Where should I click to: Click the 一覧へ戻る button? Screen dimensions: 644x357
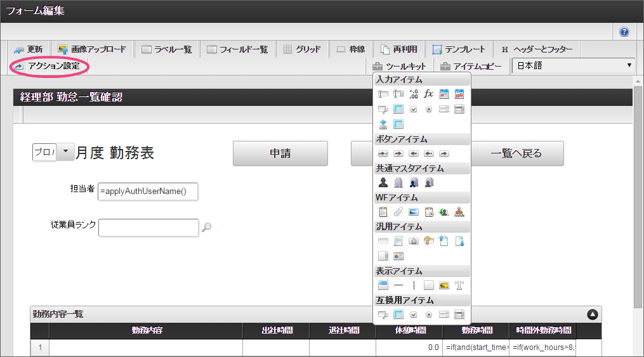coord(516,153)
